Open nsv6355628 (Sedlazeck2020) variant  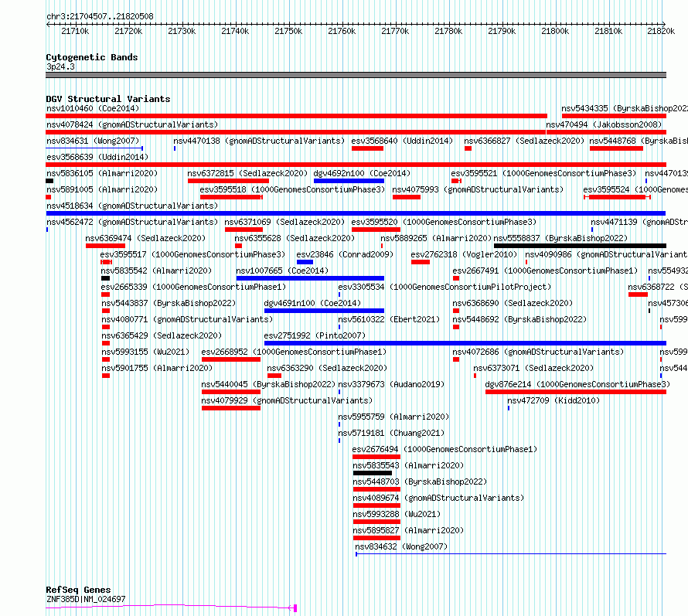295,238
